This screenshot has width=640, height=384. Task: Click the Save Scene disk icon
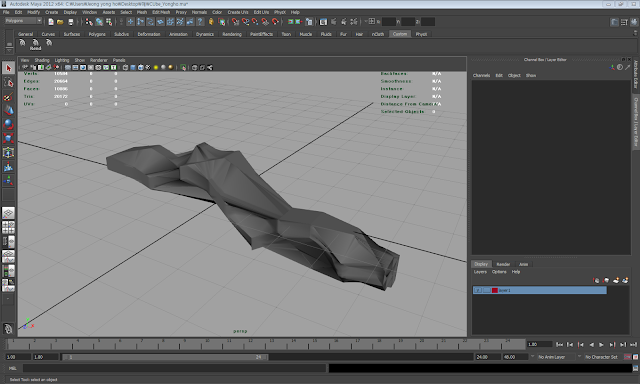70,22
